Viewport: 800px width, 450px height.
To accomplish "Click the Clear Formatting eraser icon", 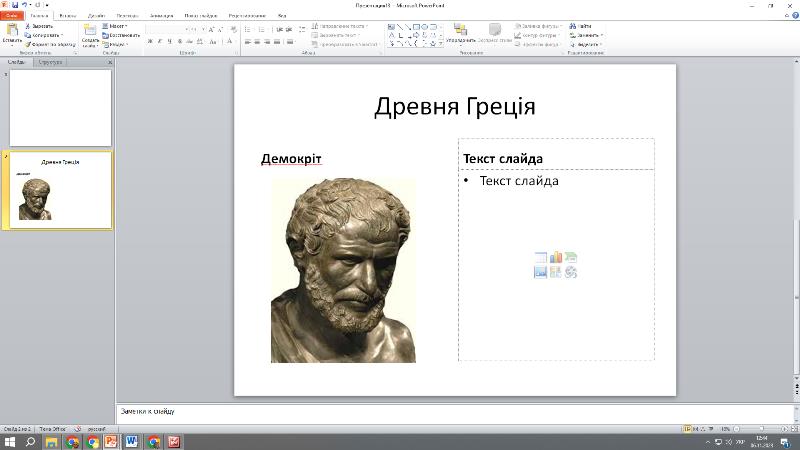I will click(233, 30).
